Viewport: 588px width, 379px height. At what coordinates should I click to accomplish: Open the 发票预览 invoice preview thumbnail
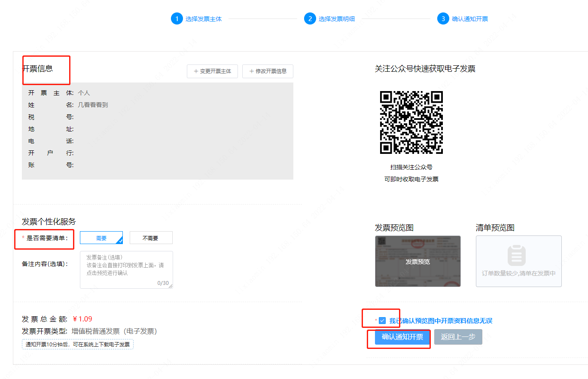[417, 261]
